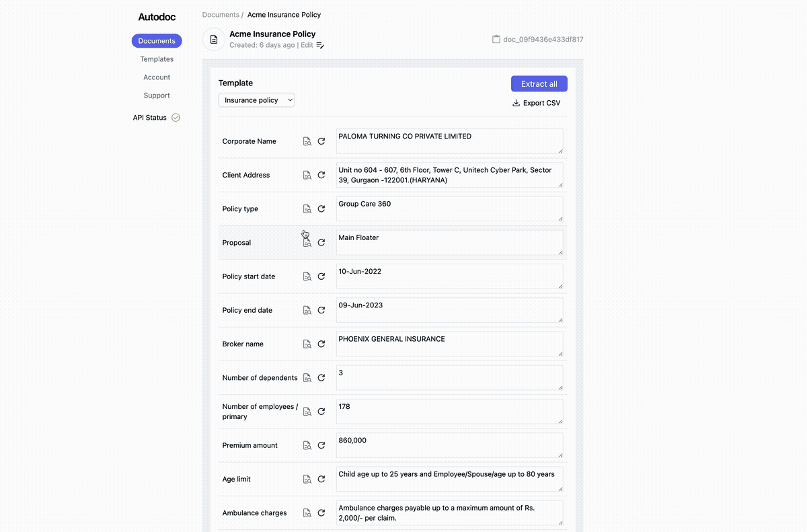The width and height of the screenshot is (807, 532).
Task: Click the find-in-document icon for Corporate Name
Action: (x=307, y=141)
